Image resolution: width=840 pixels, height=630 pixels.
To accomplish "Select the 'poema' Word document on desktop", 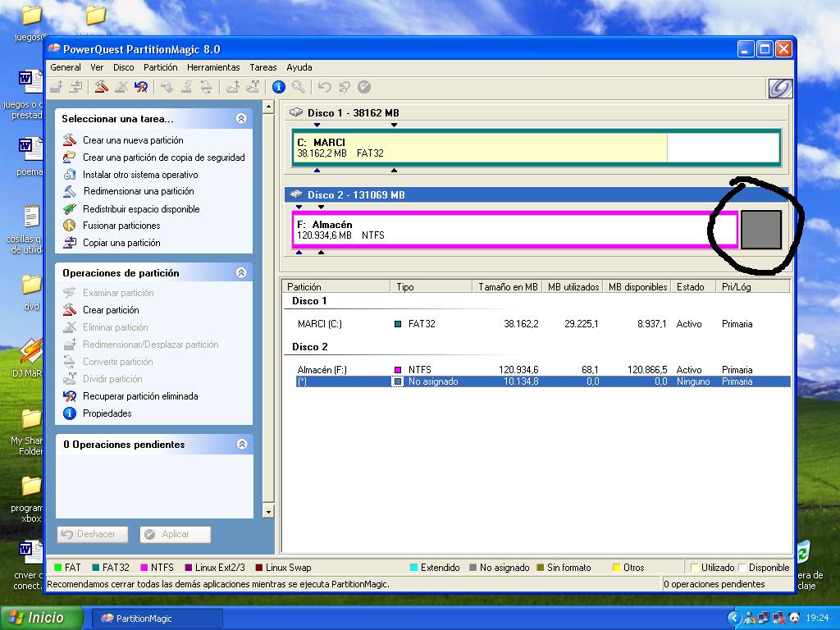I will 30,157.
